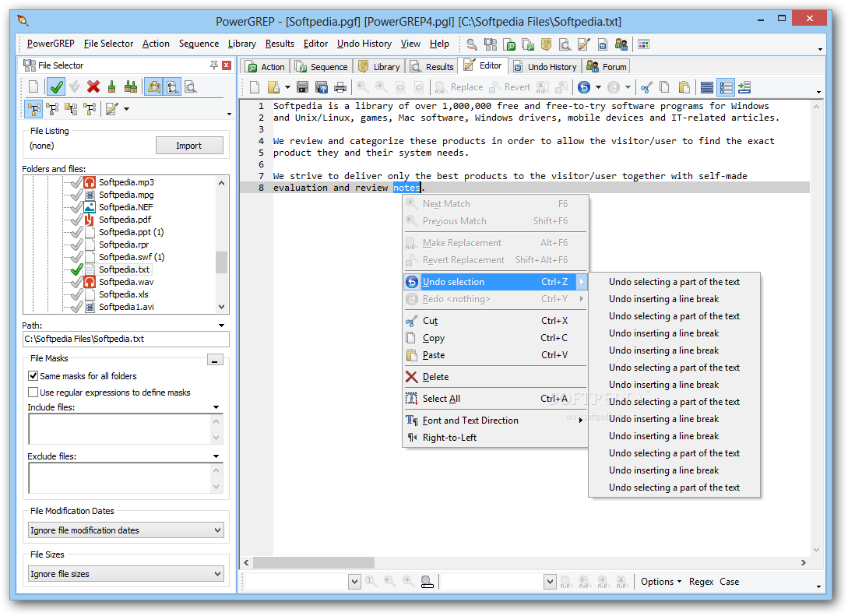Click the scissors cut icon in Editor toolbar
The image size is (848, 616).
[646, 87]
